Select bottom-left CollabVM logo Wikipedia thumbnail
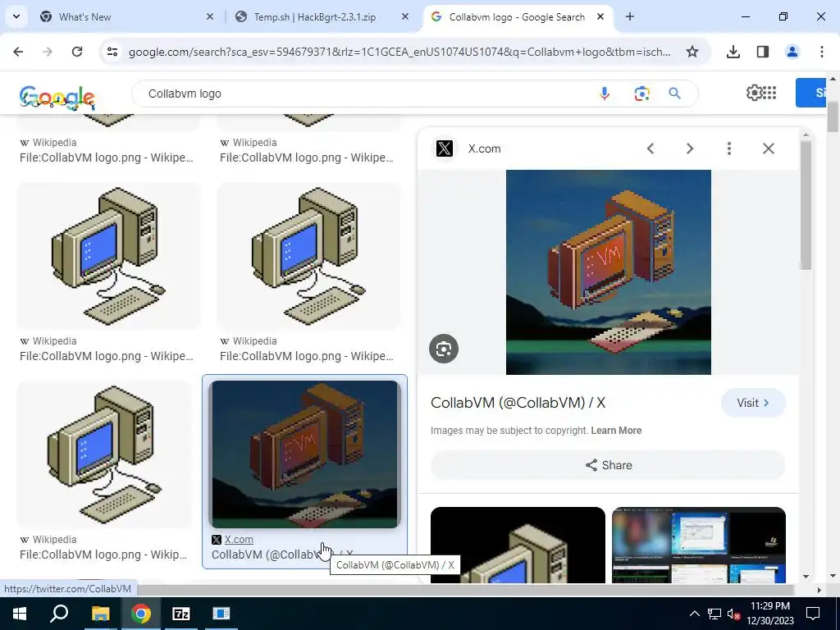The width and height of the screenshot is (840, 630). [104, 454]
